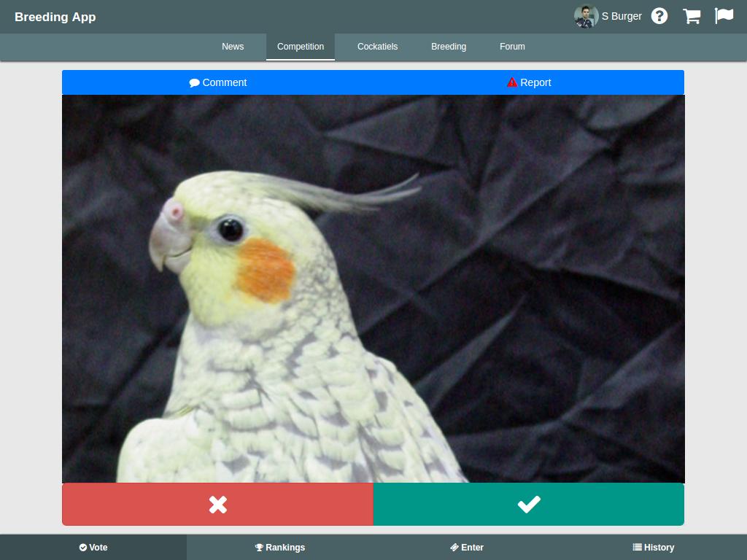Open the shopping cart icon

tap(692, 16)
